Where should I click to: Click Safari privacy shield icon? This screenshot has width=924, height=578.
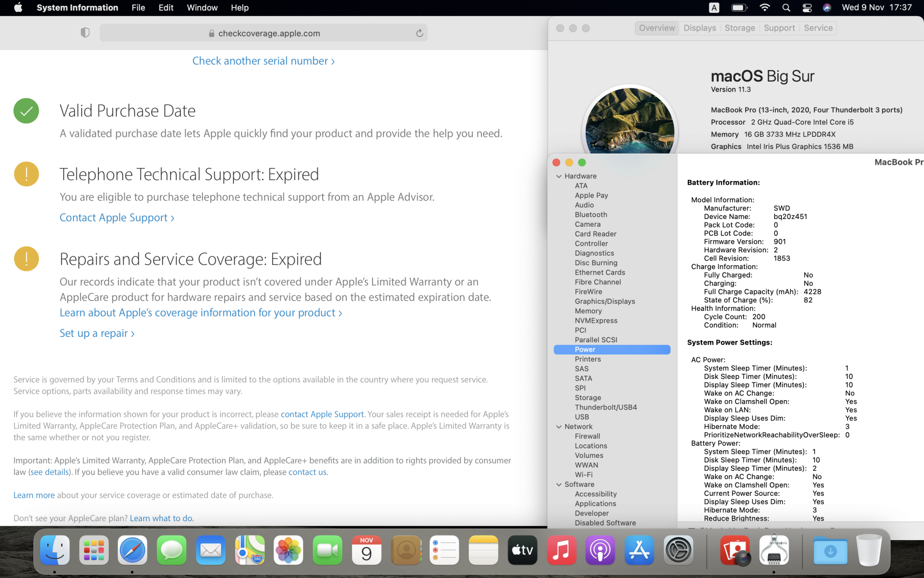[85, 33]
